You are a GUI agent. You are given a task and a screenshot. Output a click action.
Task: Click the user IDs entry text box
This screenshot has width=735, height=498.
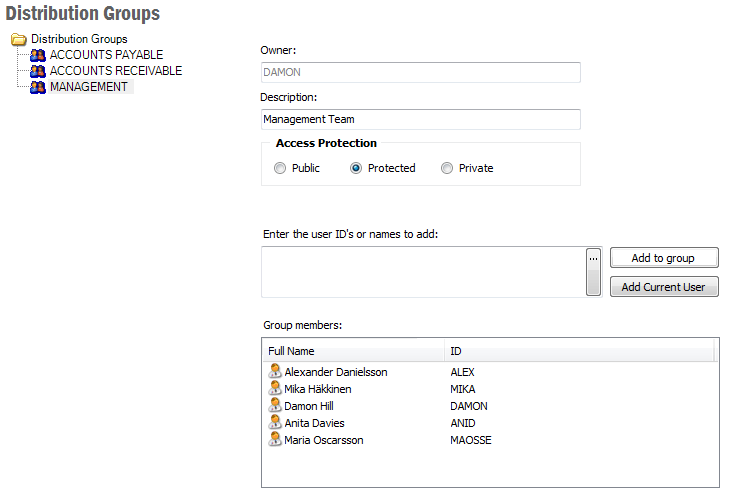(x=422, y=272)
